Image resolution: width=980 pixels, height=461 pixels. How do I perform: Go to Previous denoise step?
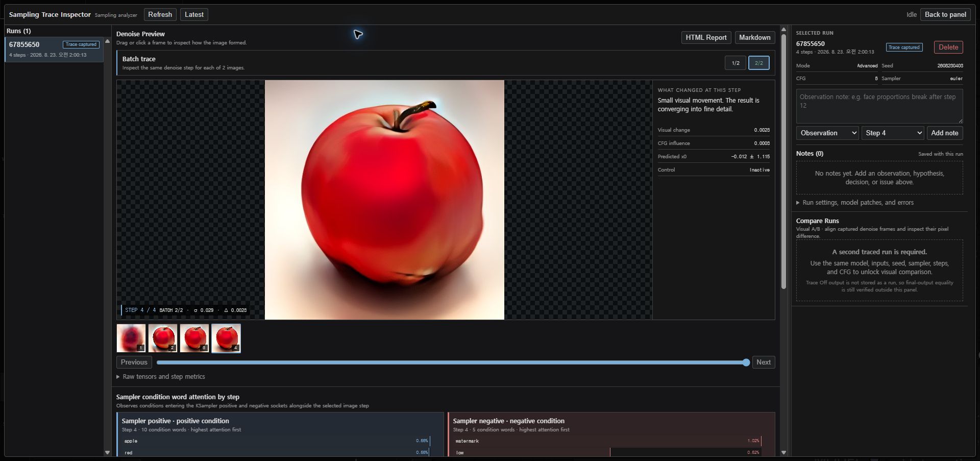pos(134,362)
